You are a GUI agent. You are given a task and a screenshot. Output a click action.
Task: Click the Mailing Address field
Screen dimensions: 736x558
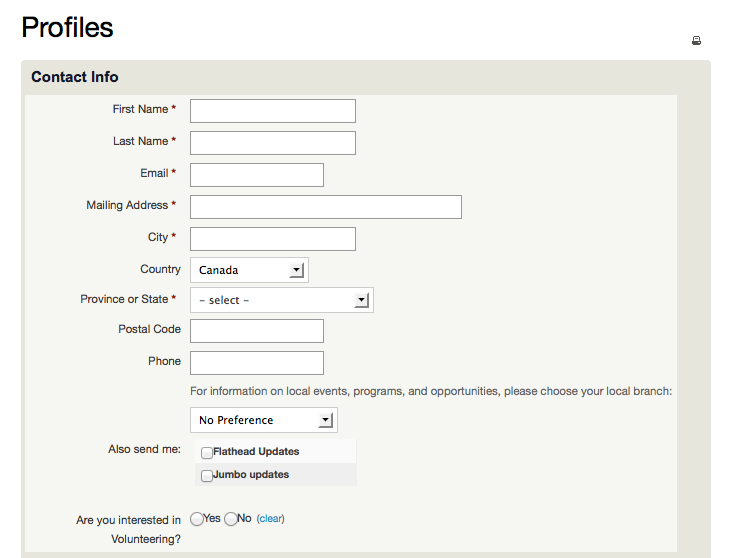[326, 207]
